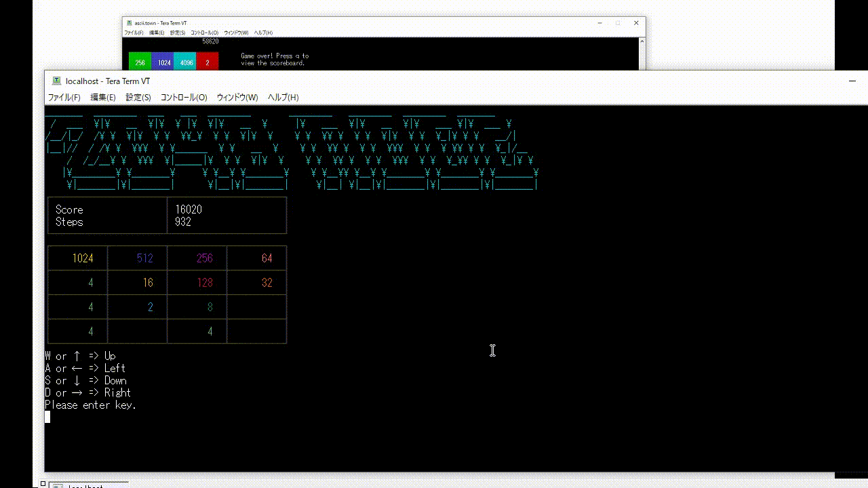Viewport: 868px width, 488px height.
Task: Click the green 256 tile in ascii.town
Action: click(140, 62)
